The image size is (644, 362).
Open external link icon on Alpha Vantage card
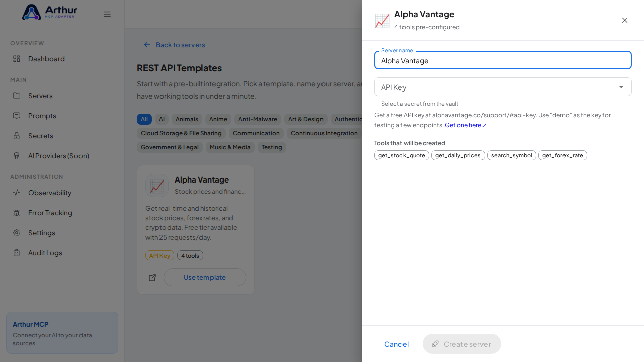click(152, 278)
